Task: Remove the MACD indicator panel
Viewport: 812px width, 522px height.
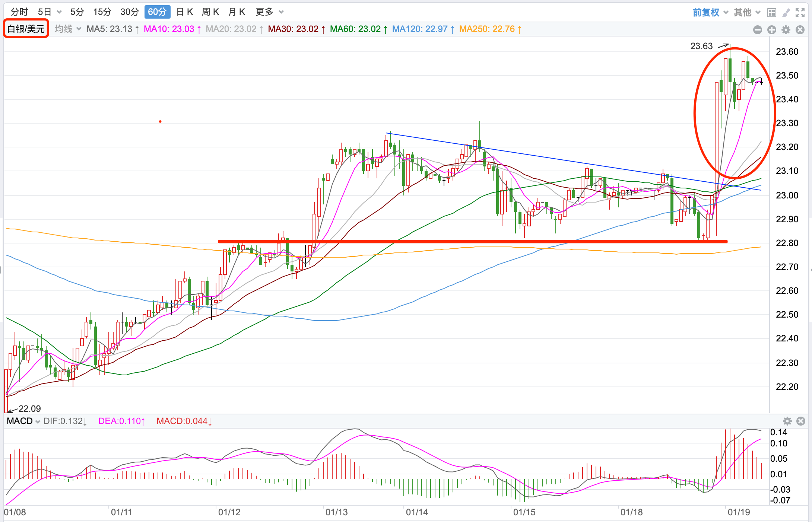Action: [801, 421]
